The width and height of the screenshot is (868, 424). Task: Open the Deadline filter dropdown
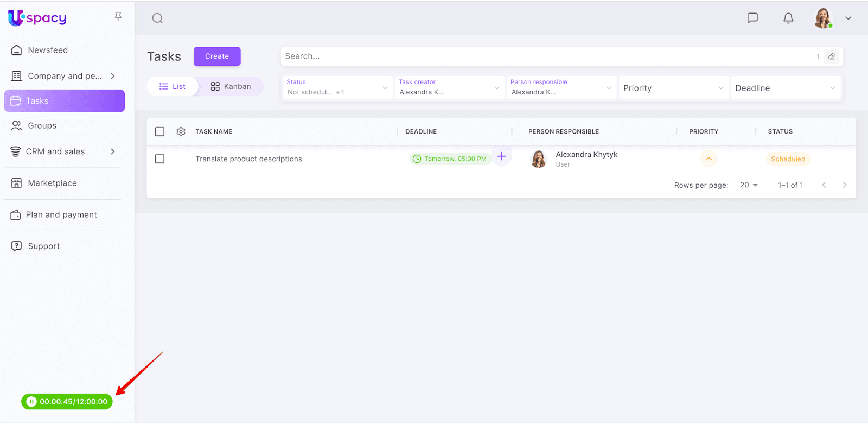[x=785, y=88]
